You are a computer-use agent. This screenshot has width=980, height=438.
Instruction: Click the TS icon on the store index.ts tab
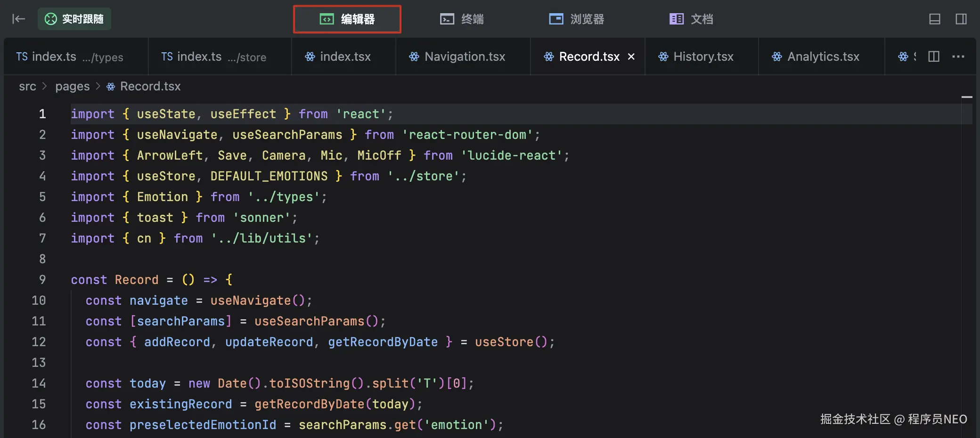point(167,57)
